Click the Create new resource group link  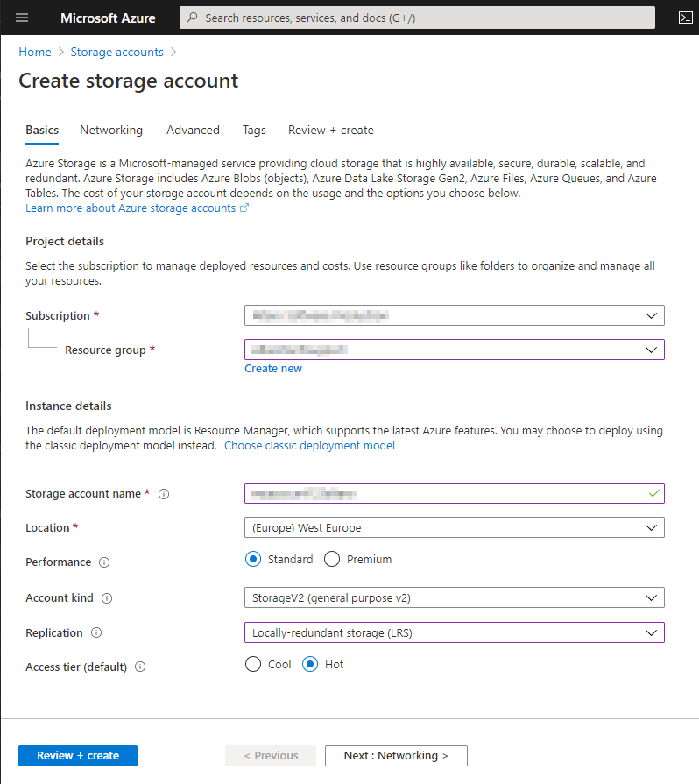click(x=273, y=369)
